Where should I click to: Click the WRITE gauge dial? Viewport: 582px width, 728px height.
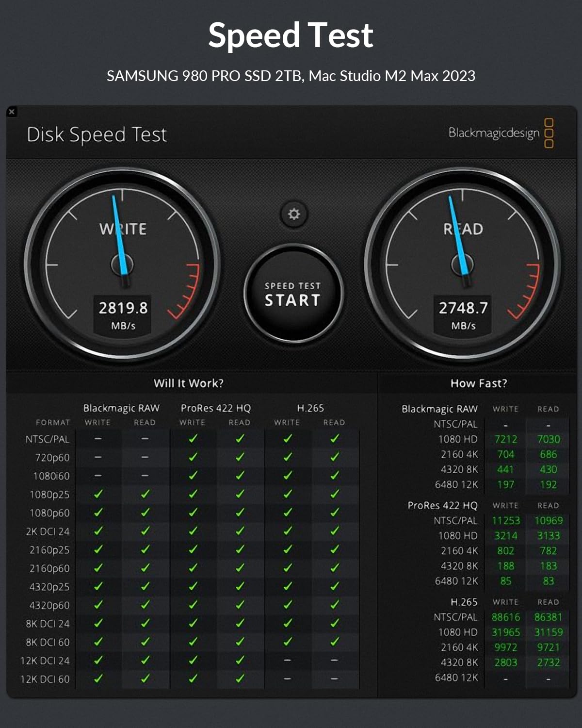[122, 265]
